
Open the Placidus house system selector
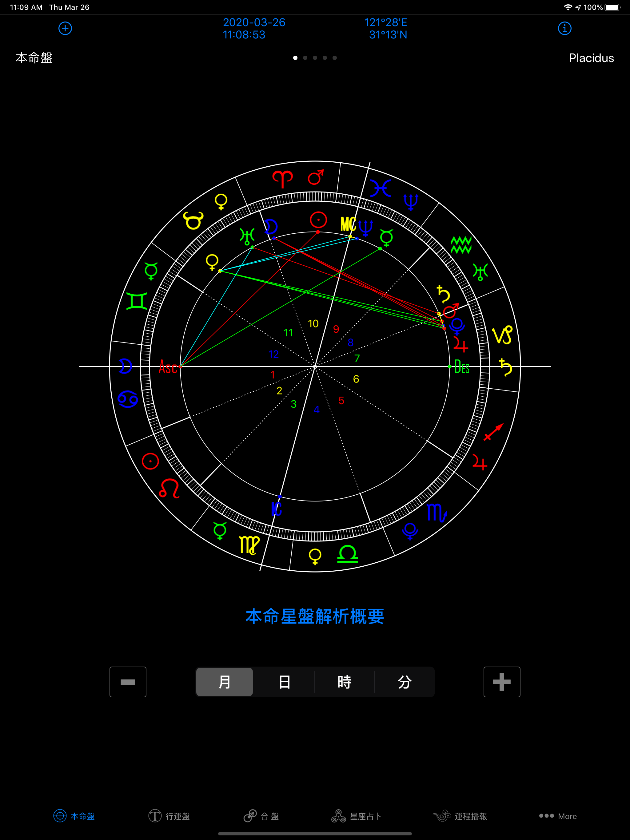pos(591,58)
